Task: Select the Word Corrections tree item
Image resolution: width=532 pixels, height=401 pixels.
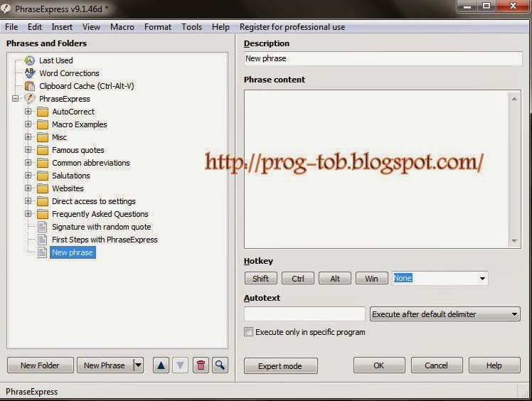Action: [x=69, y=73]
